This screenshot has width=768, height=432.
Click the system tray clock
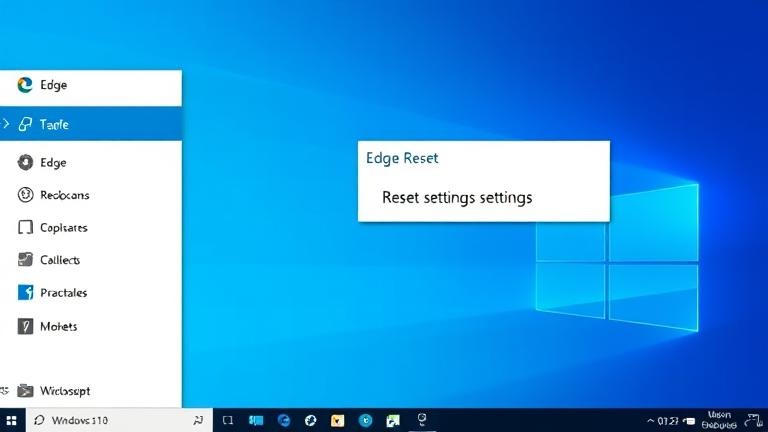668,421
